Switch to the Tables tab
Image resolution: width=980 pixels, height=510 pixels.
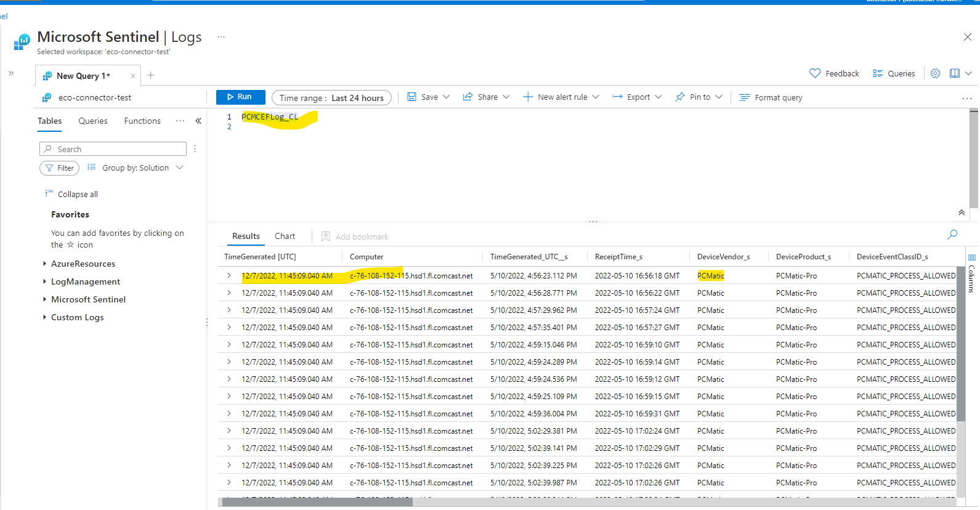pos(50,121)
